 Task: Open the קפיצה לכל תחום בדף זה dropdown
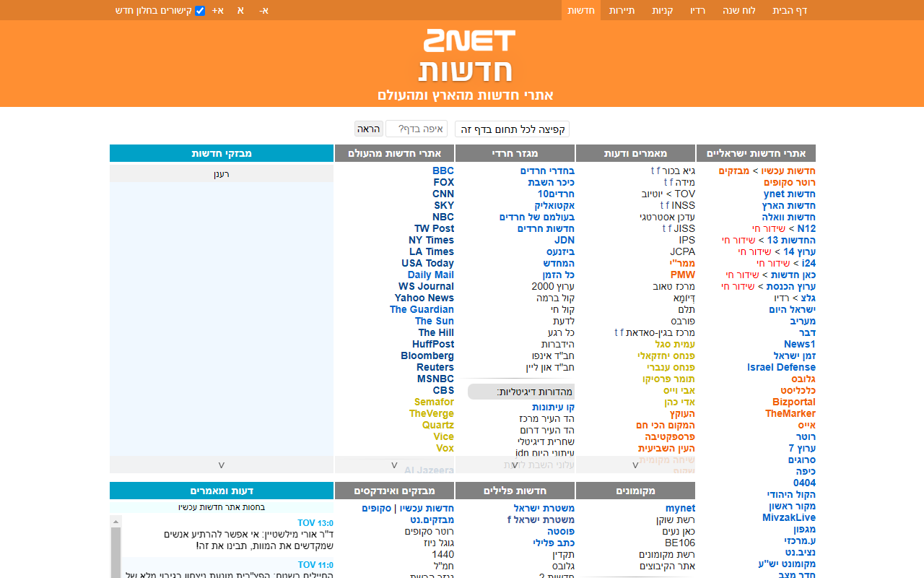click(x=512, y=129)
